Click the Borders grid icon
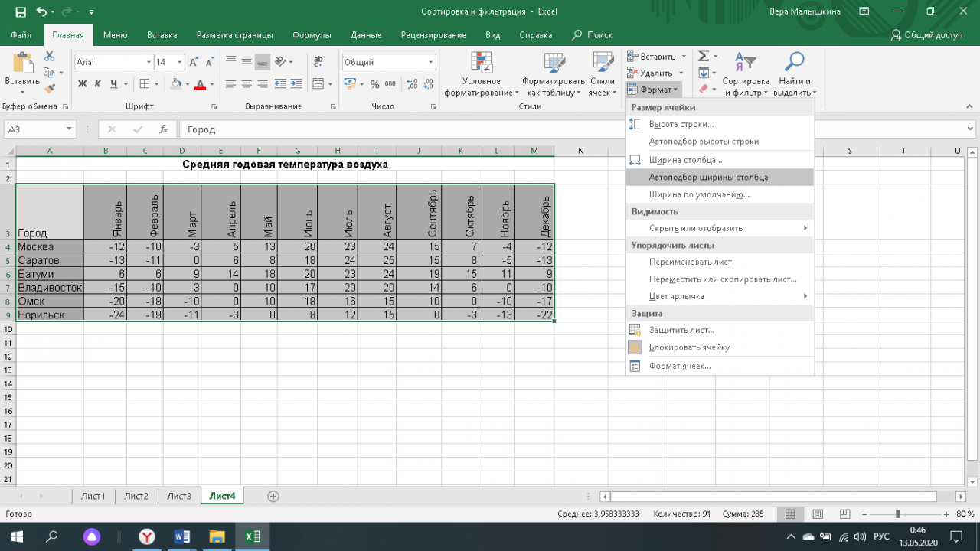Viewport: 980px width, 551px height. pos(145,84)
